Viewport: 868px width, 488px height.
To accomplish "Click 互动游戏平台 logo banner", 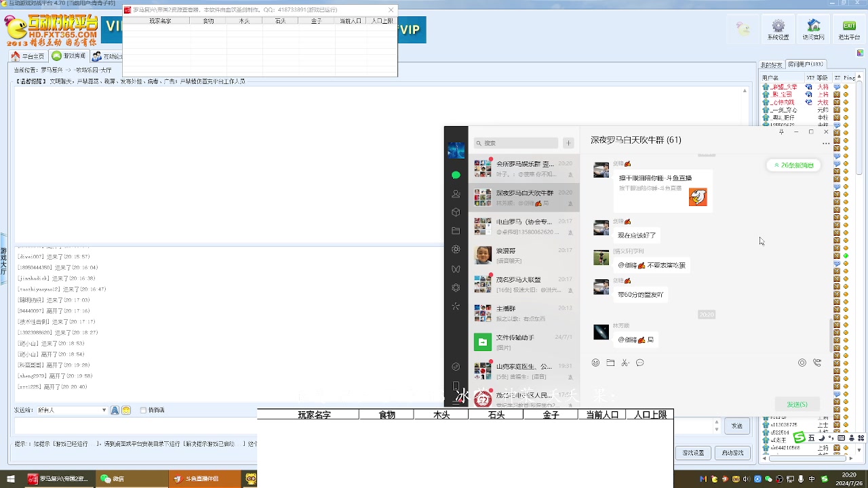I will tap(52, 30).
